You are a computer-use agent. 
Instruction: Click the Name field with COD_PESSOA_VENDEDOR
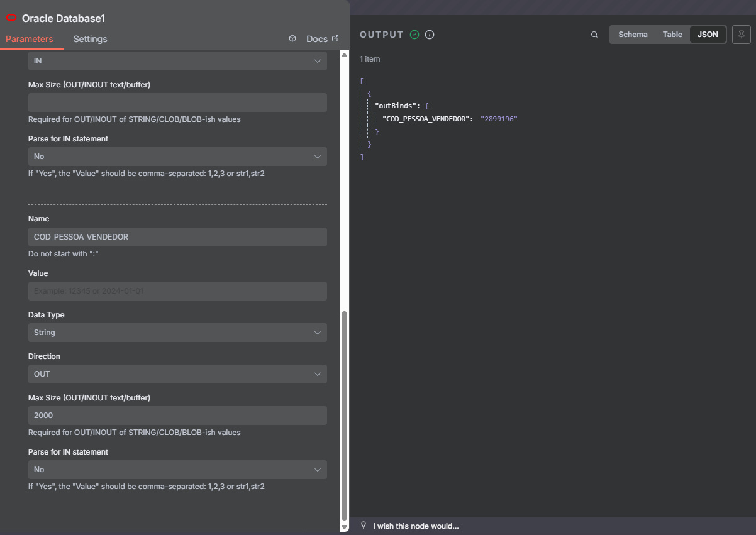point(177,237)
